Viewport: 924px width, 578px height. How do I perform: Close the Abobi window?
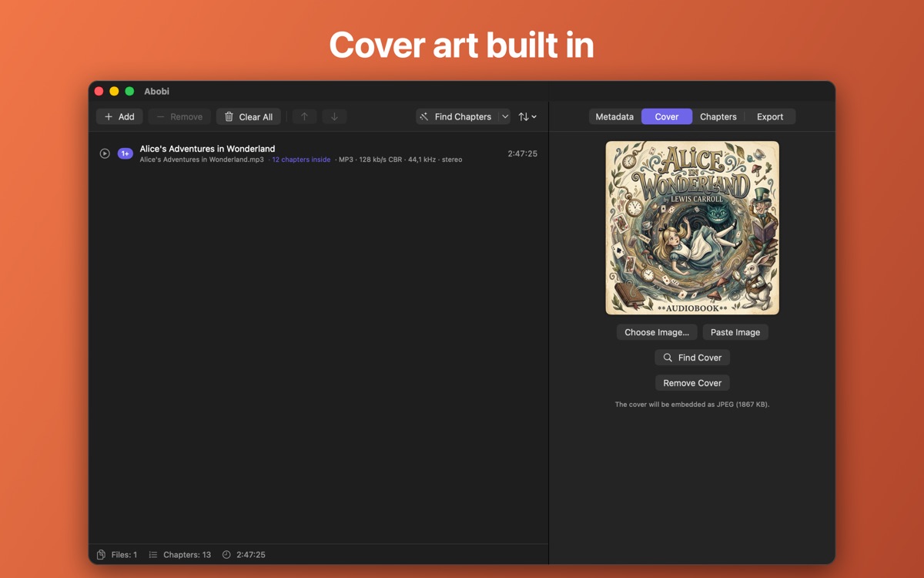click(x=99, y=91)
